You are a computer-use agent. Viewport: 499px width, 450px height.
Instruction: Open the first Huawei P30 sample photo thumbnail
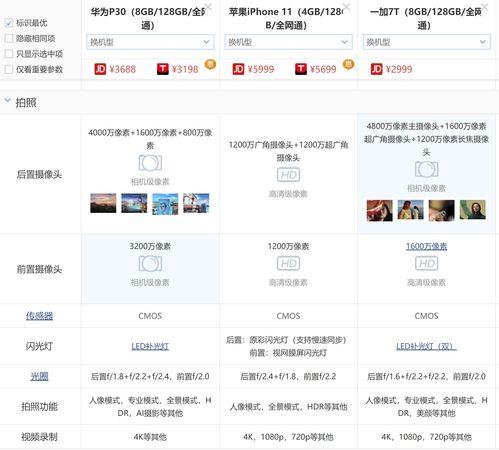pyautogui.click(x=103, y=203)
